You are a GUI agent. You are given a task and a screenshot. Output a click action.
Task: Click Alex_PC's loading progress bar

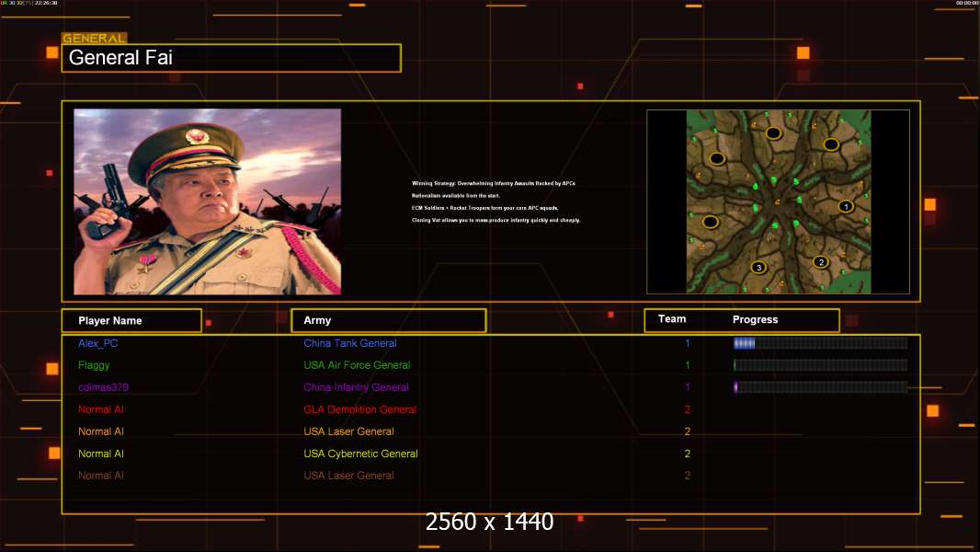coord(820,343)
